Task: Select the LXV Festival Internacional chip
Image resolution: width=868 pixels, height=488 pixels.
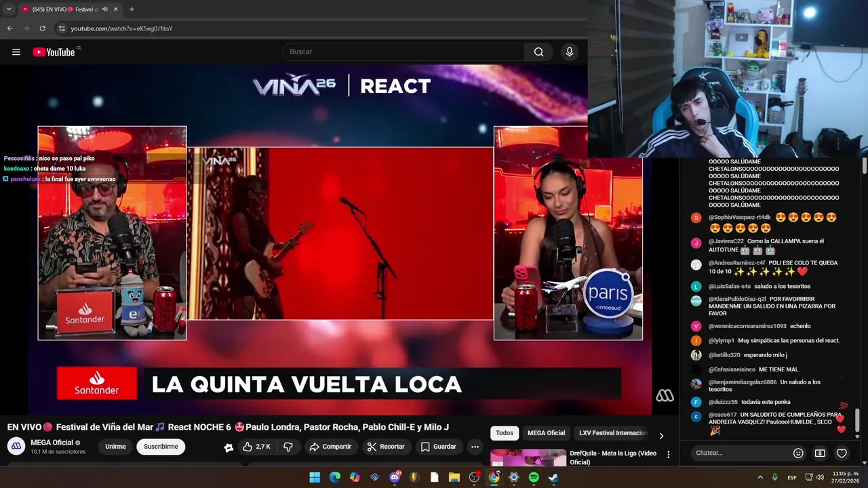Action: (613, 433)
